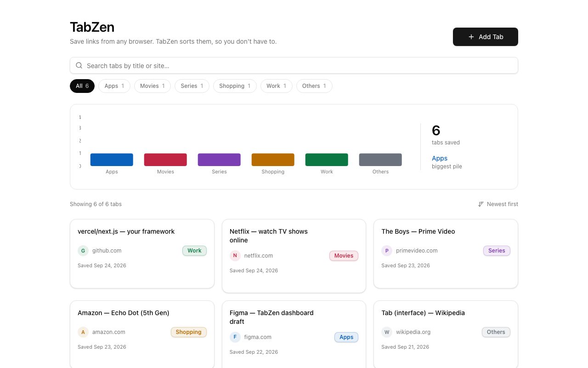The width and height of the screenshot is (588, 368).
Task: Filter tabs by Shopping category
Action: [x=235, y=86]
